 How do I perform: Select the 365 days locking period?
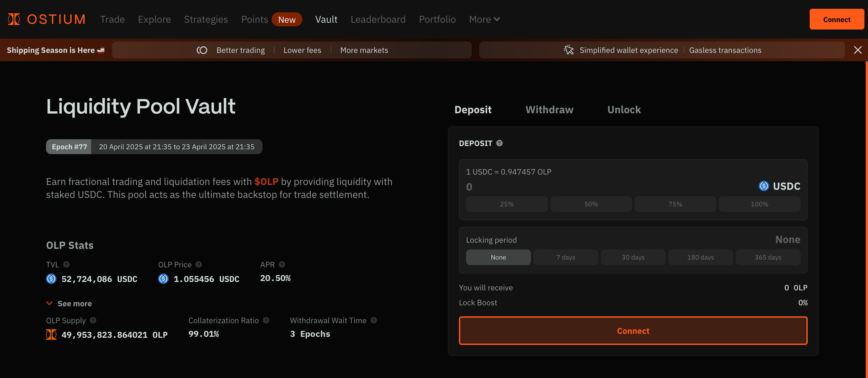click(768, 257)
